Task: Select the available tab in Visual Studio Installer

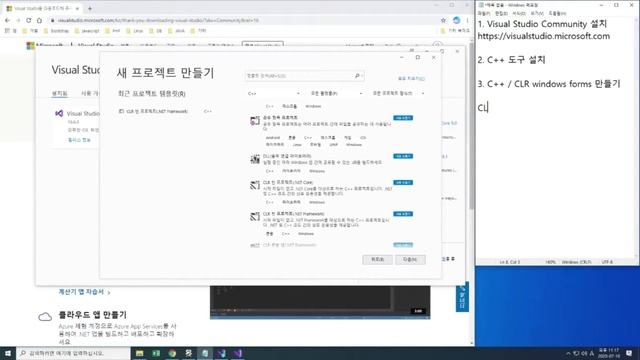Action: pyautogui.click(x=89, y=93)
